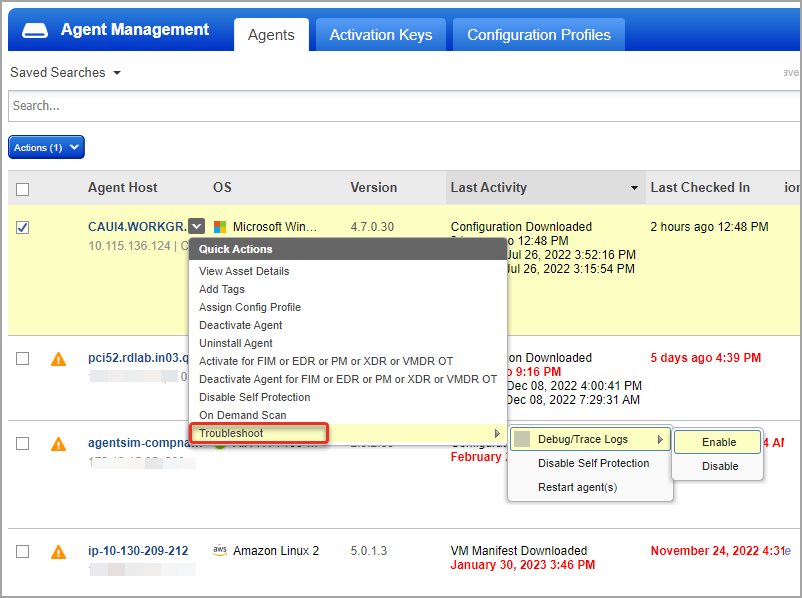Toggle the select-all checkbox in table header
The image size is (802, 598).
[x=22, y=187]
